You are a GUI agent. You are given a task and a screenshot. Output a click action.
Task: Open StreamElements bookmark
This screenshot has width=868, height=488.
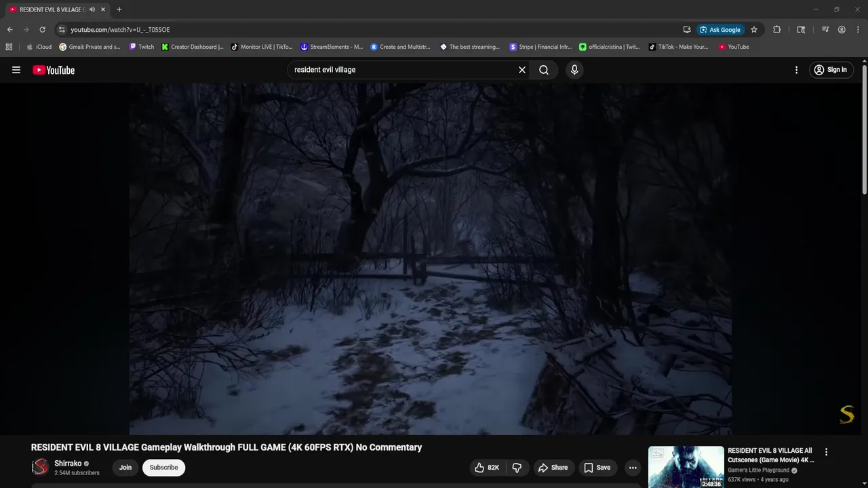click(x=332, y=47)
